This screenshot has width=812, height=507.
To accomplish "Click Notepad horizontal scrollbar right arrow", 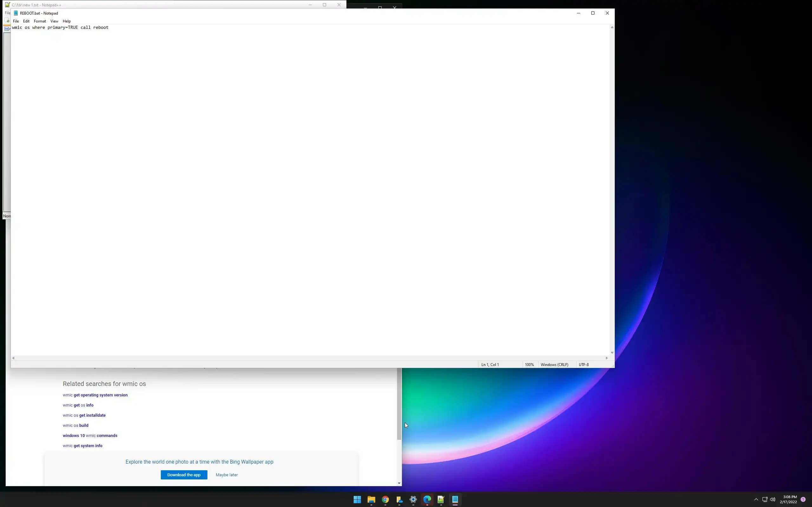I will click(x=606, y=358).
